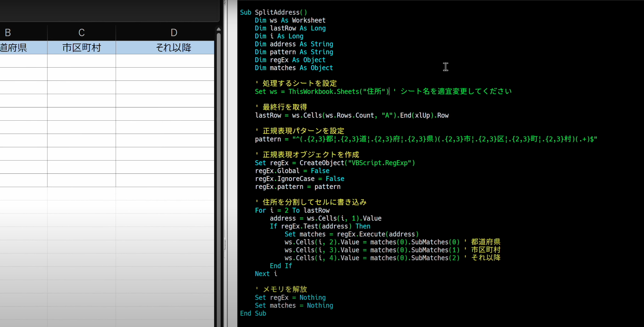Image resolution: width=644 pixels, height=327 pixels.
Task: Click the 都道府県 trailing comment
Action: pos(482,242)
